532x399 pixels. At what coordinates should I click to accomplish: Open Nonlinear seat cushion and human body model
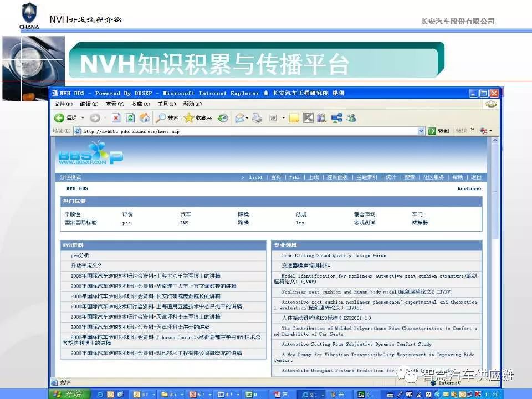coord(367,292)
